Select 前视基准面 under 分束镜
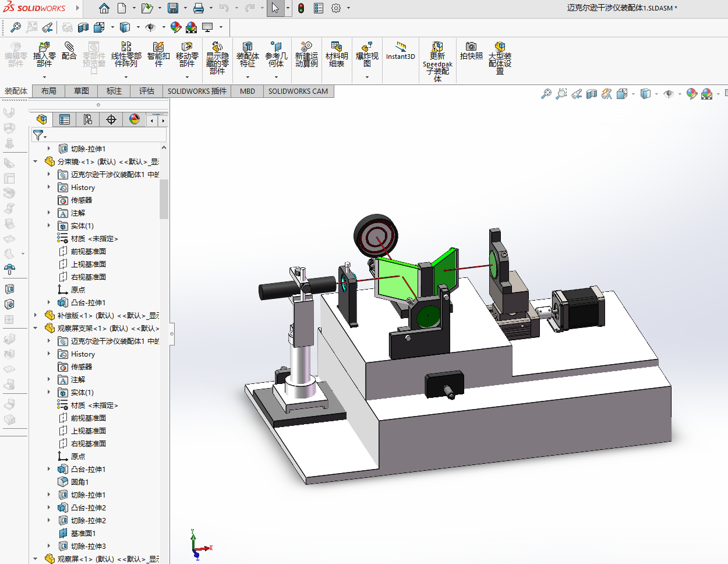The image size is (728, 564). point(89,251)
